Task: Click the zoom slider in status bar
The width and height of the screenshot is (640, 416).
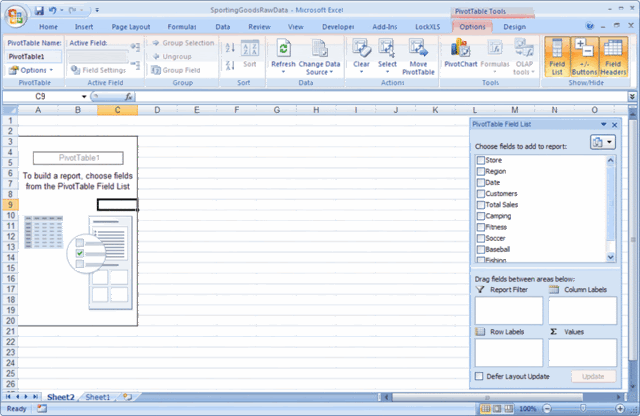Action: point(583,408)
